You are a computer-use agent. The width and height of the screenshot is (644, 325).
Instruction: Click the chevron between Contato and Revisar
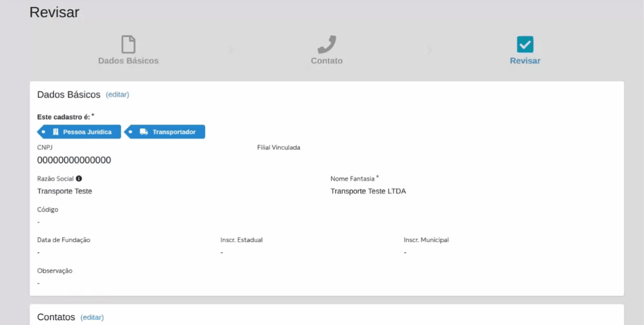[x=429, y=51]
